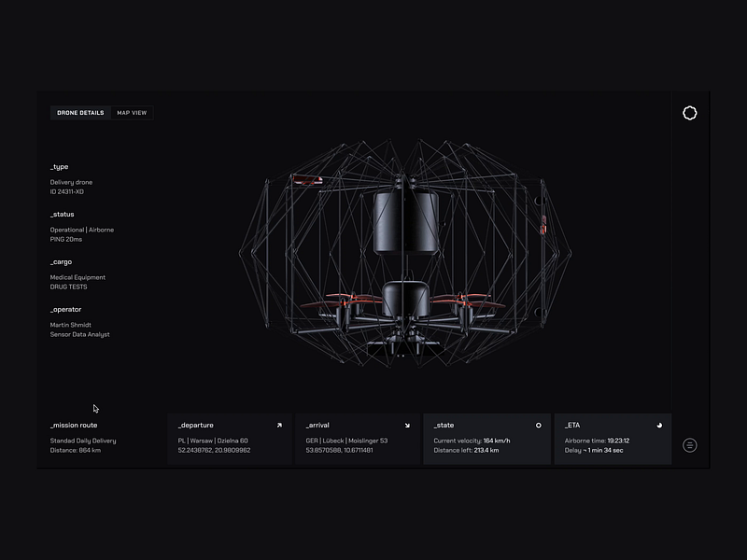Click the _arrival panel header
This screenshot has height=560, width=747.
point(317,424)
